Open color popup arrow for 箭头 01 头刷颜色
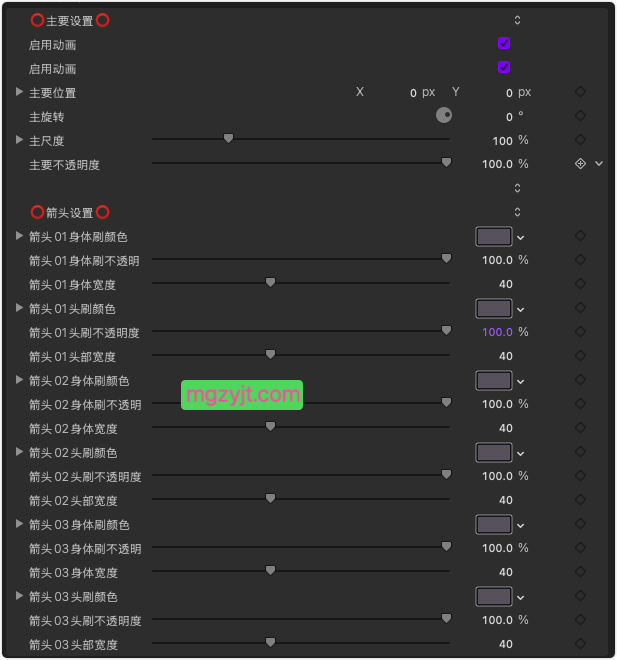The image size is (617, 660). tap(521, 310)
